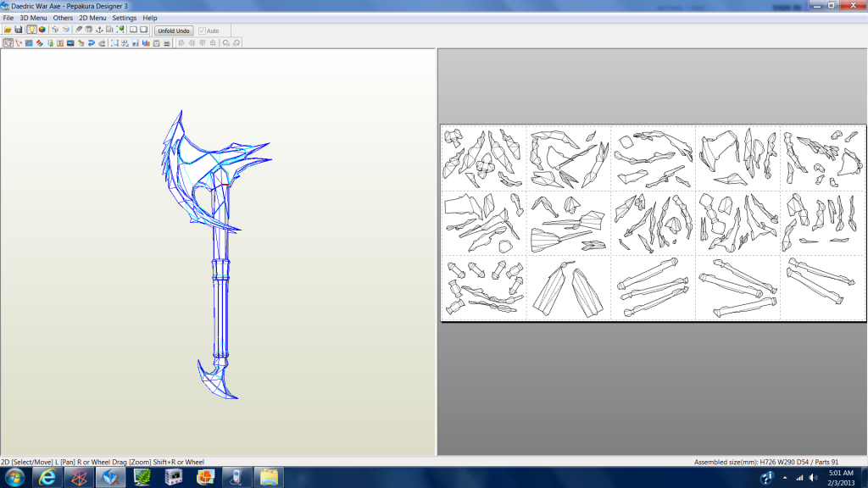
Task: Click the Unfold Undo button
Action: 174,30
